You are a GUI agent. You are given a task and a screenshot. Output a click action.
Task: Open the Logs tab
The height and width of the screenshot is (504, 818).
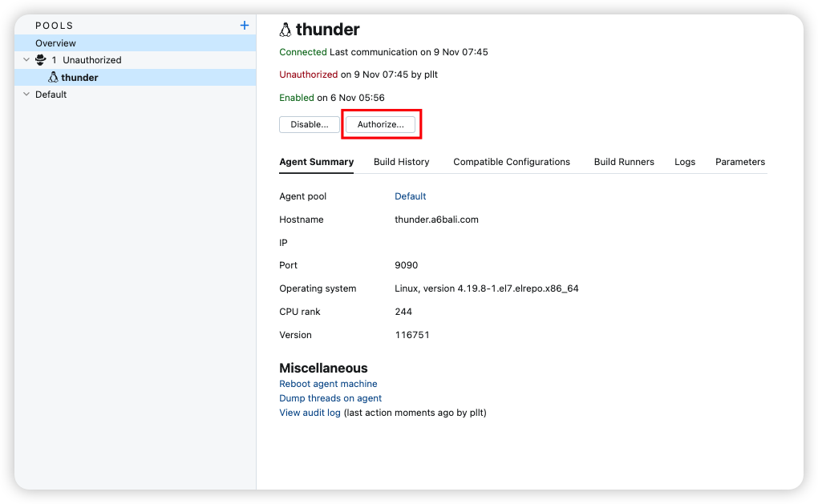pyautogui.click(x=684, y=162)
